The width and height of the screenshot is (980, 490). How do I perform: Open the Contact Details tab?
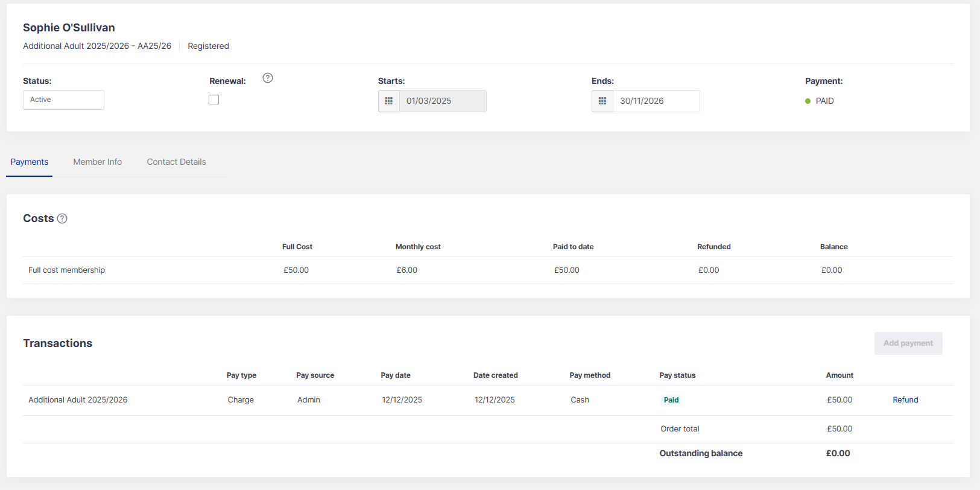coord(176,162)
